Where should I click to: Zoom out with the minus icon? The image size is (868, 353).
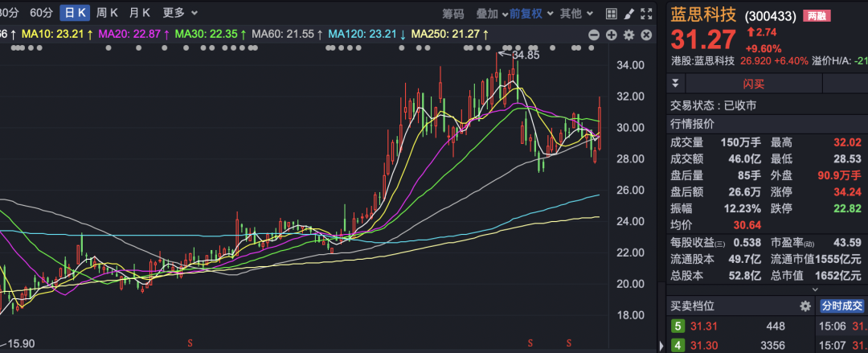pyautogui.click(x=594, y=35)
